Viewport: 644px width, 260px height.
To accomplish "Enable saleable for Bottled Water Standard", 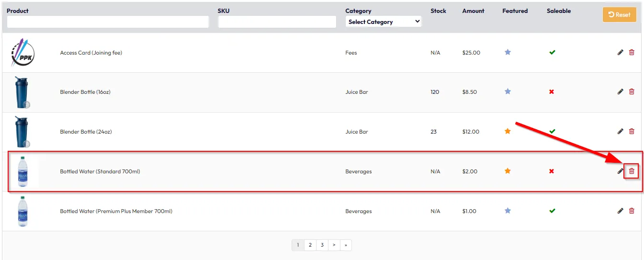I will tap(552, 171).
